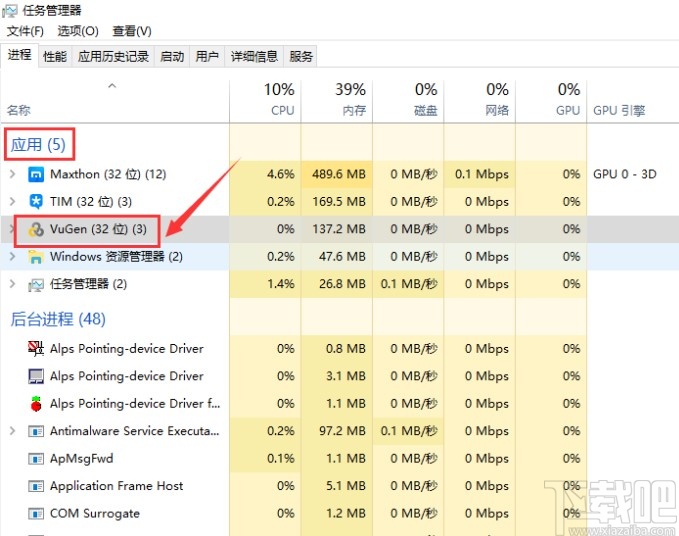Click the 4.6% CPU cell for Maxthon

pyautogui.click(x=265, y=174)
